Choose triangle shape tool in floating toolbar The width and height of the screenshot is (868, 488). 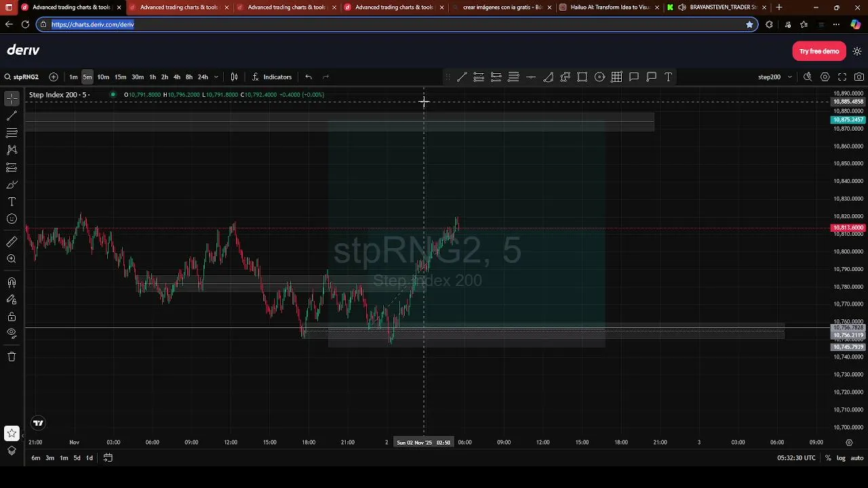coord(548,77)
